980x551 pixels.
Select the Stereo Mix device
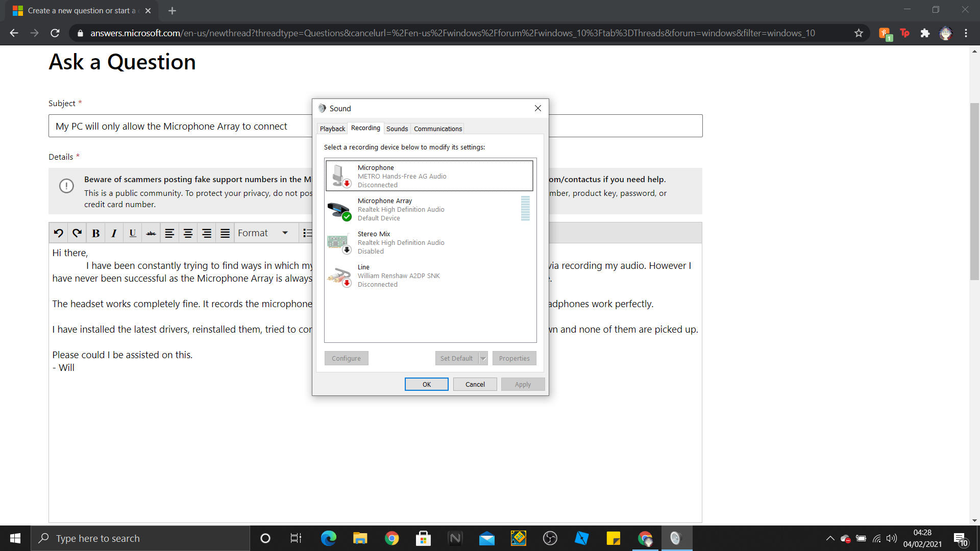(x=429, y=242)
